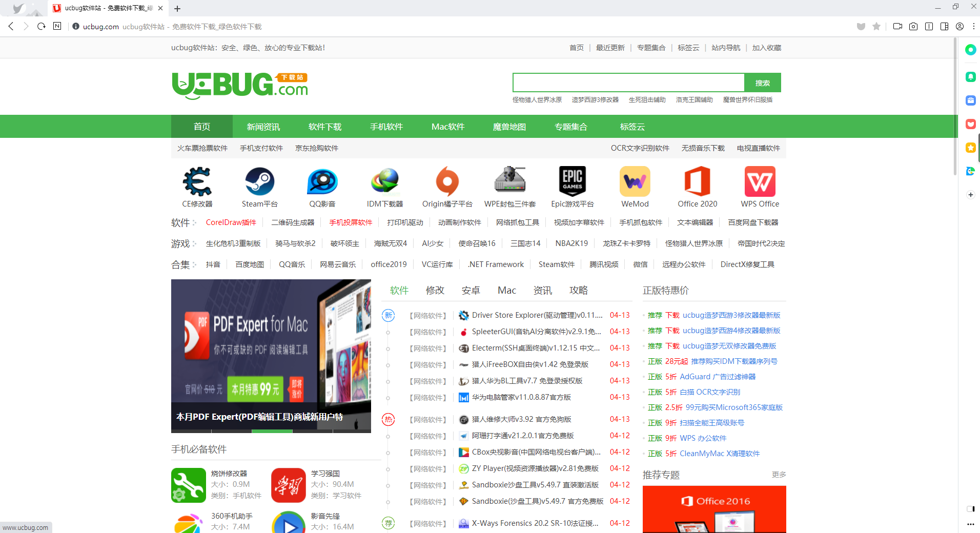
Task: Select the 首页 navigation tab
Action: coord(202,127)
